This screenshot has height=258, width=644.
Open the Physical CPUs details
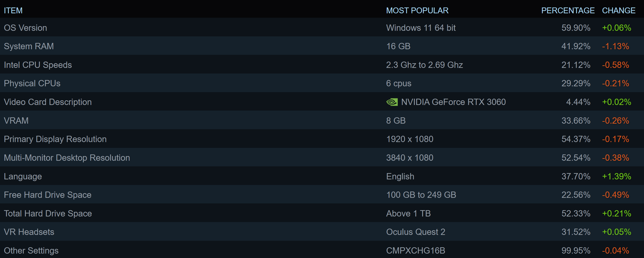click(32, 84)
